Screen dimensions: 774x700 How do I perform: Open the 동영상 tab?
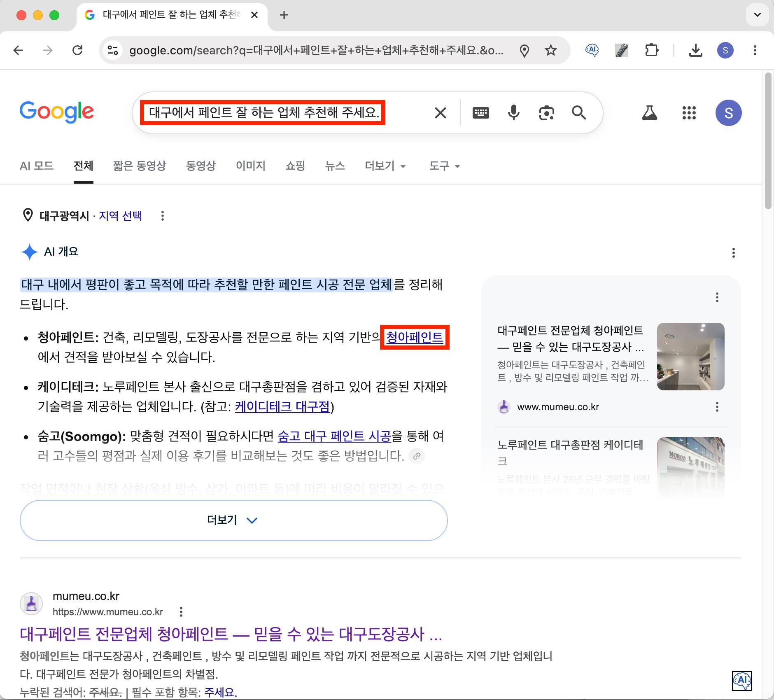201,166
